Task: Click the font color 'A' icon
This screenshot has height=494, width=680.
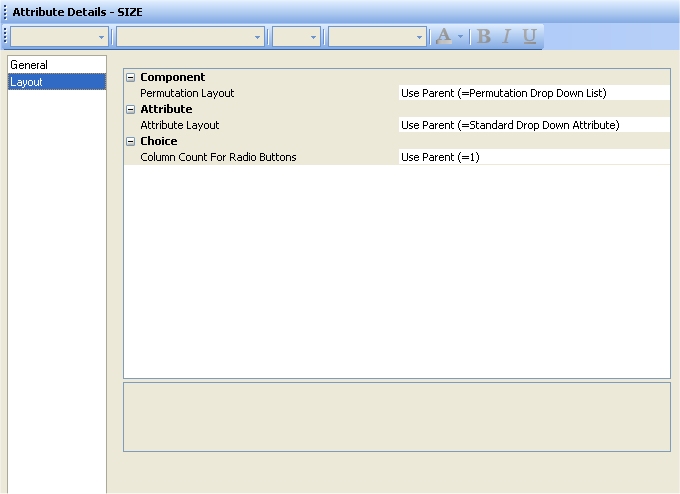Action: pos(443,36)
